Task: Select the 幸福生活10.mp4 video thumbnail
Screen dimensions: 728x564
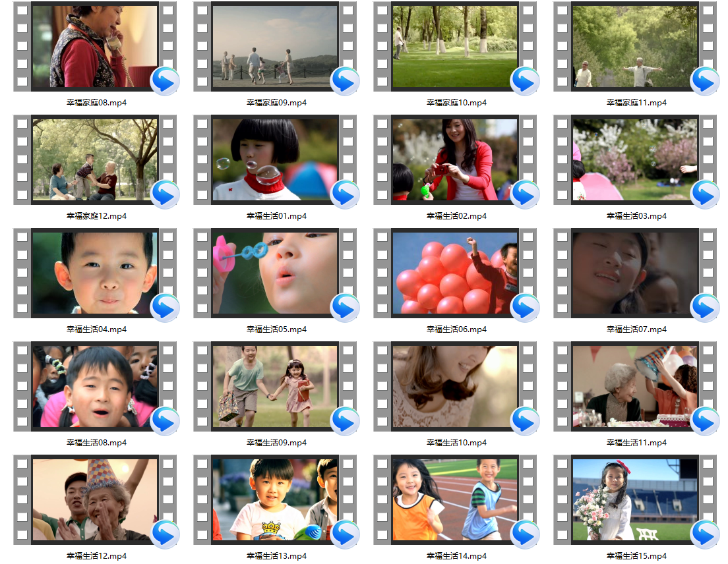Action: (x=455, y=386)
